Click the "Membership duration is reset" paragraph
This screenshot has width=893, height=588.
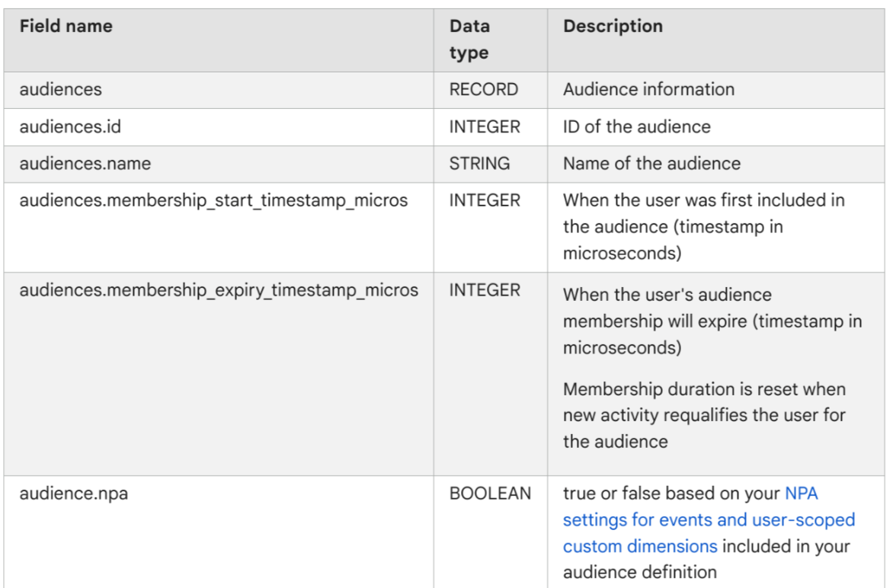click(703, 415)
